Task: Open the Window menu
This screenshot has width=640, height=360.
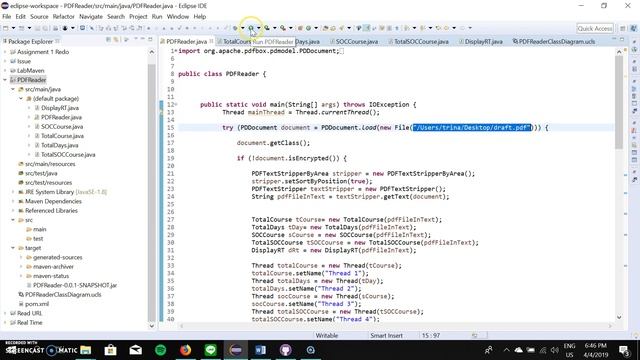Action: 178,17
